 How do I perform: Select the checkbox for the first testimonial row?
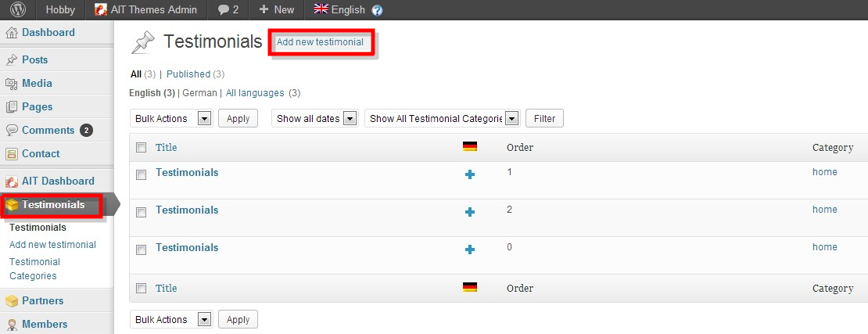click(x=142, y=175)
